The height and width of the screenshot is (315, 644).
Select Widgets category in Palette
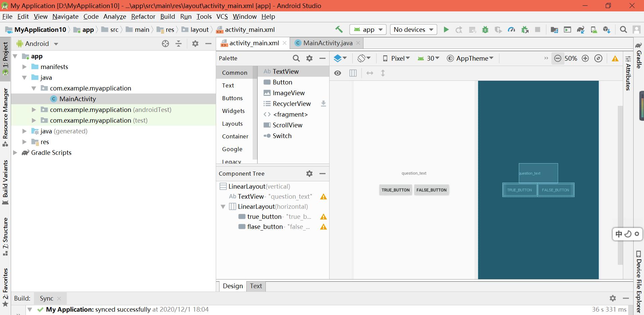pyautogui.click(x=233, y=111)
